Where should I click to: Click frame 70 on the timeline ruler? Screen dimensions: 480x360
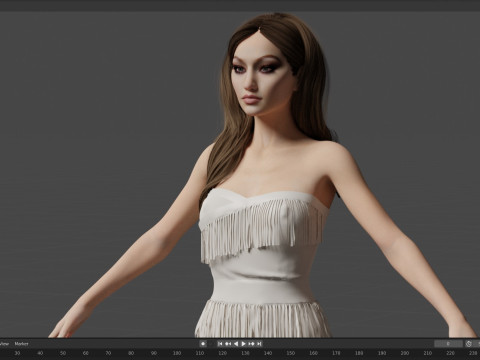click(x=108, y=353)
